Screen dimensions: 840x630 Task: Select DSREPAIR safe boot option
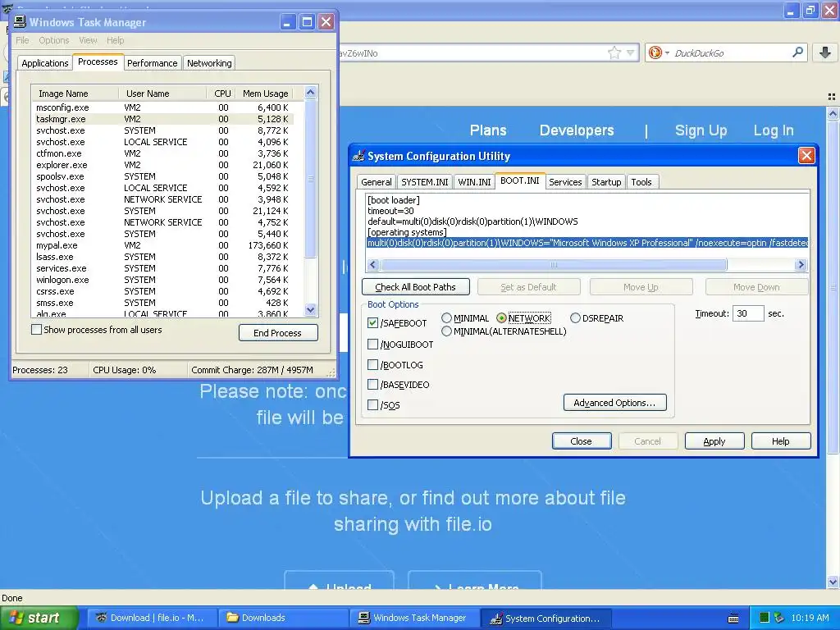[x=575, y=317]
